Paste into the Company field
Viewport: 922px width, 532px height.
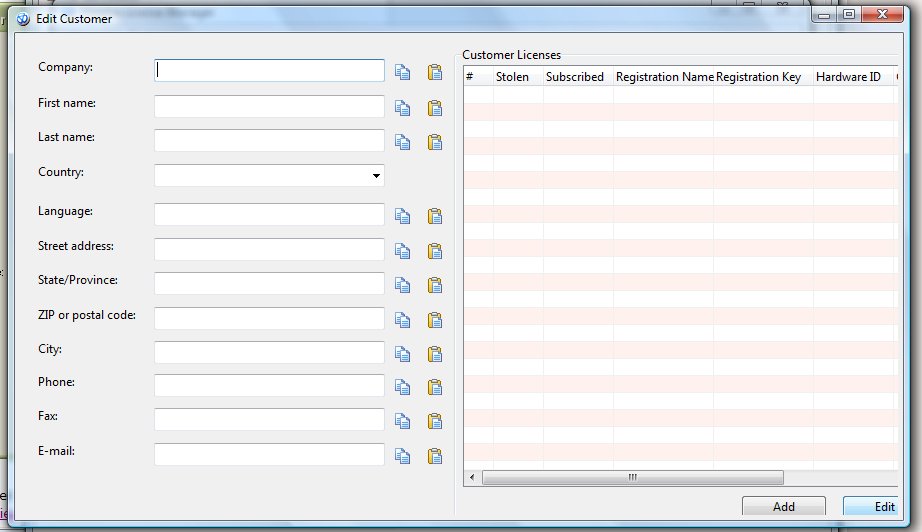tap(435, 72)
